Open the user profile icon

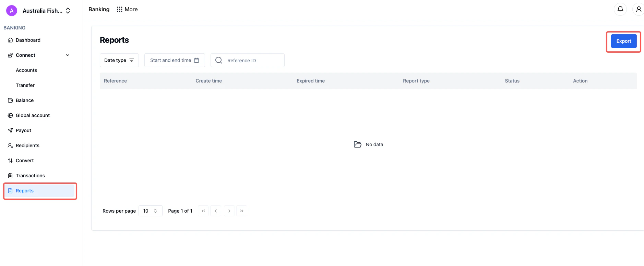coord(638,9)
